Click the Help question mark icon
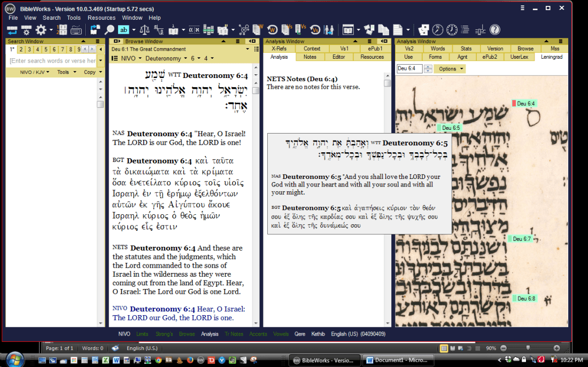The image size is (588, 367). (494, 29)
